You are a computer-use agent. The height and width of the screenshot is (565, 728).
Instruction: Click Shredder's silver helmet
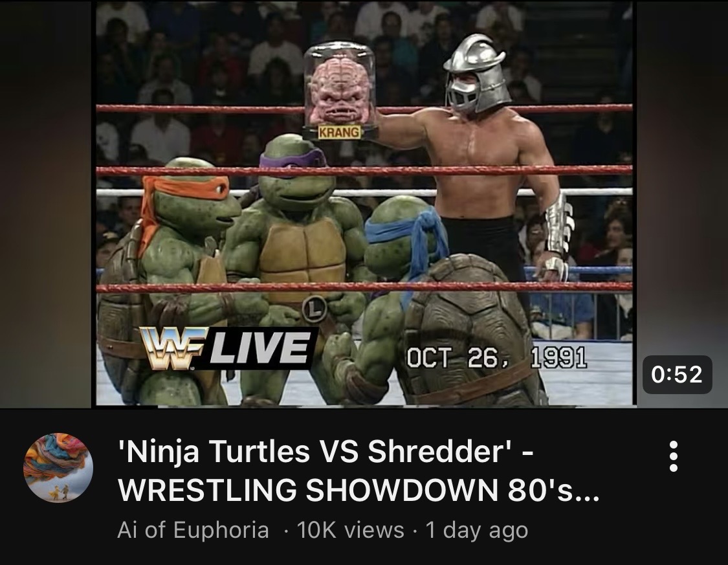click(x=475, y=74)
